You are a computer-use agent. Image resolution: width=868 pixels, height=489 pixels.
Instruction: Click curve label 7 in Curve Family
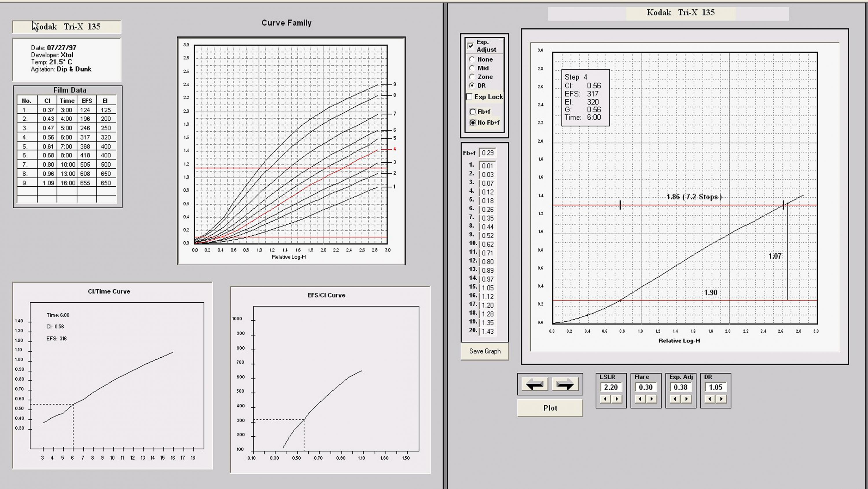pyautogui.click(x=395, y=114)
